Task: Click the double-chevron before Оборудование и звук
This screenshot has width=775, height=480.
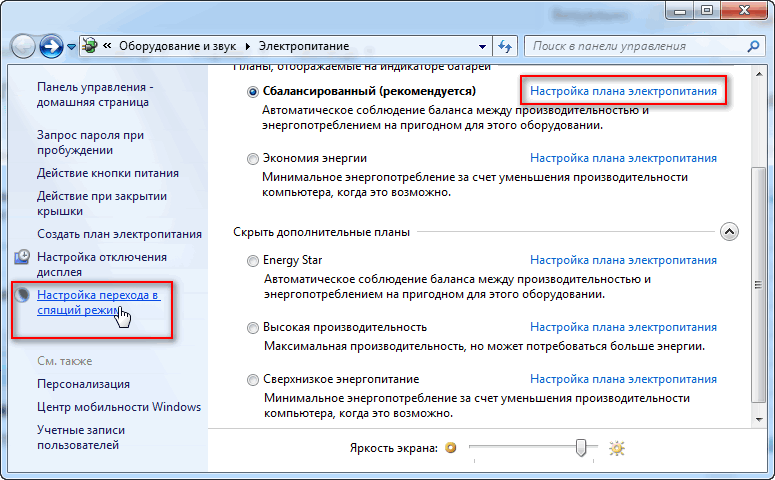Action: (107, 46)
